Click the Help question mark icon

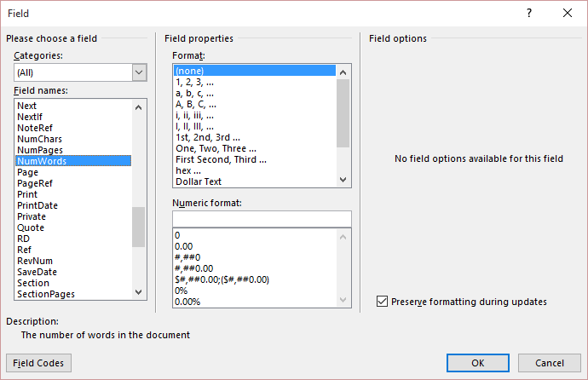click(x=529, y=13)
